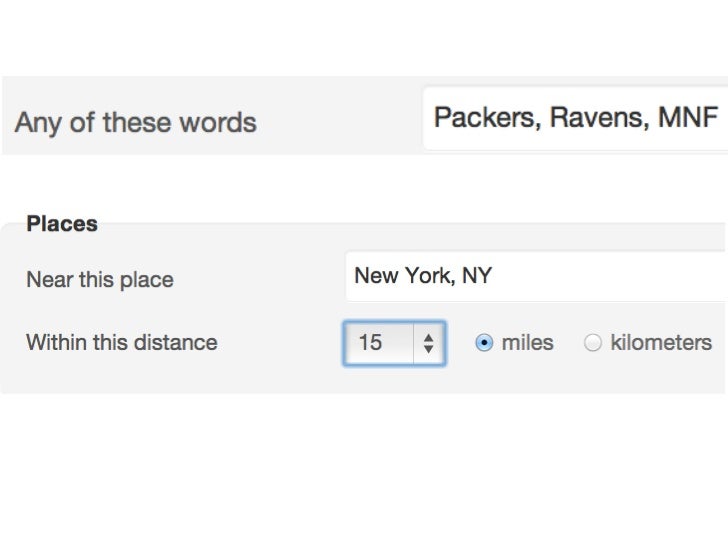Select the kilometers radio button
The image size is (728, 546).
coord(593,343)
